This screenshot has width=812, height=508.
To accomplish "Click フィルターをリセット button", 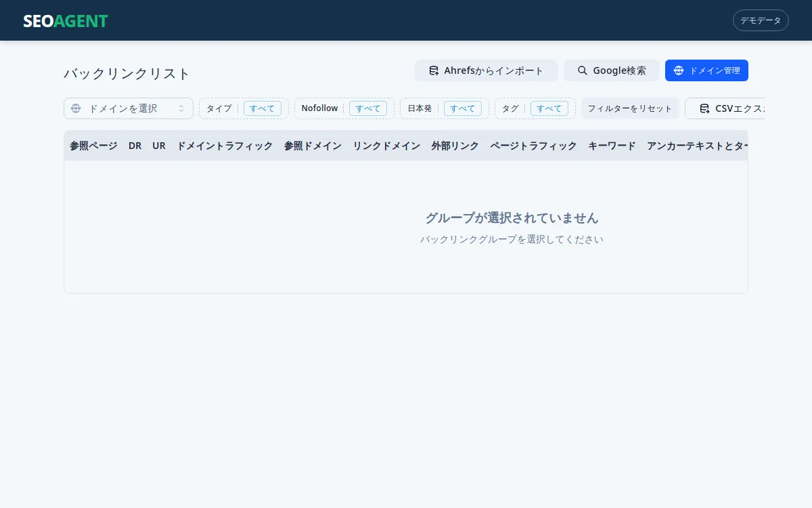I will [x=630, y=108].
